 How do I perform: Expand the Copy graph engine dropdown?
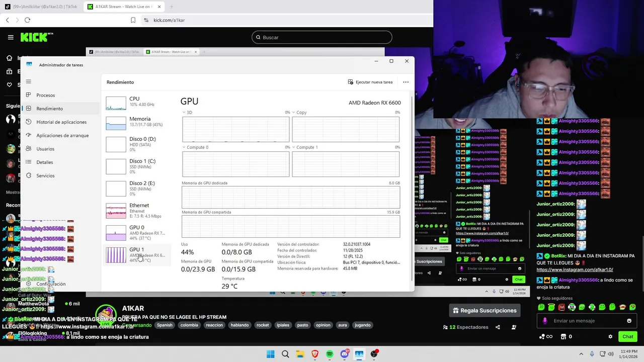tap(294, 113)
